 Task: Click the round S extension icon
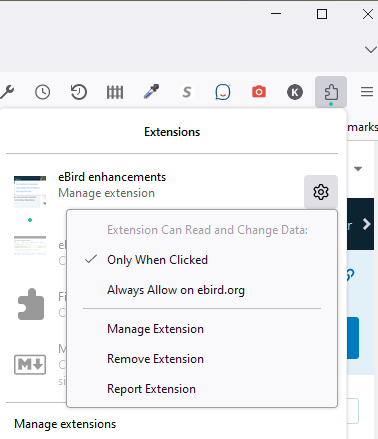pyautogui.click(x=187, y=92)
